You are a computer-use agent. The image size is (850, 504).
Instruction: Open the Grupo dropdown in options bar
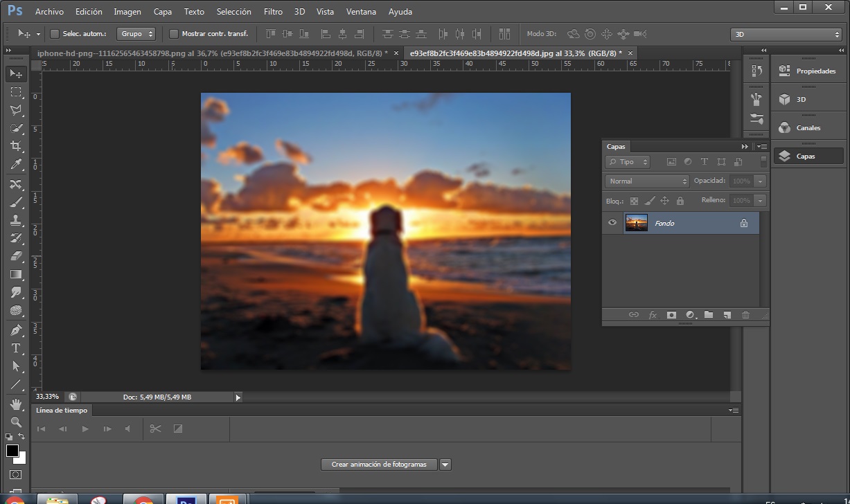pyautogui.click(x=136, y=34)
